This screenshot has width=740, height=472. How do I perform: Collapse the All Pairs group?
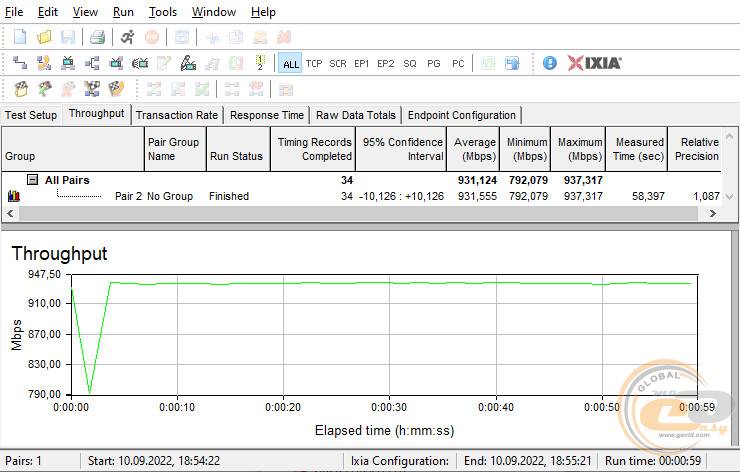[x=32, y=180]
